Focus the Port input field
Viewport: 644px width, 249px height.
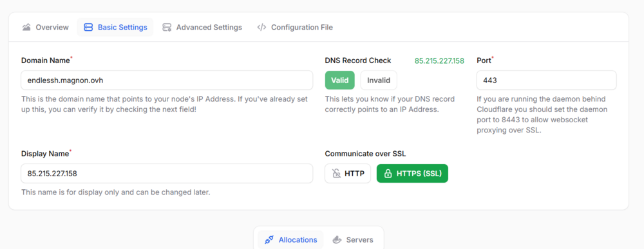click(546, 80)
